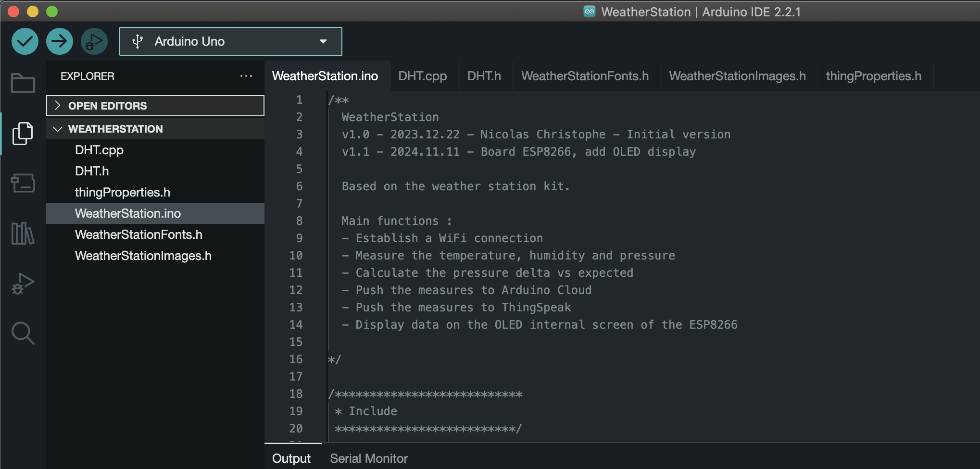Close the window with the red button
Image resolution: width=980 pixels, height=469 pixels.
point(13,12)
